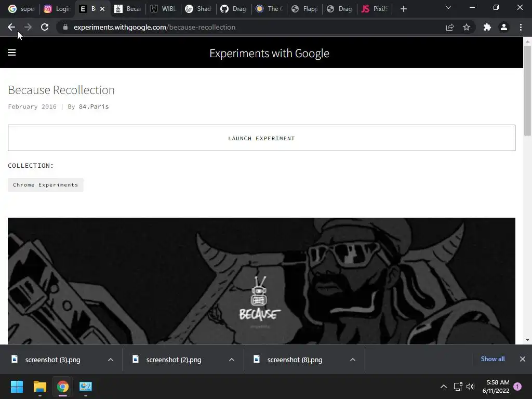The width and height of the screenshot is (532, 399).
Task: Open Chrome's three-dot menu
Action: [521, 27]
